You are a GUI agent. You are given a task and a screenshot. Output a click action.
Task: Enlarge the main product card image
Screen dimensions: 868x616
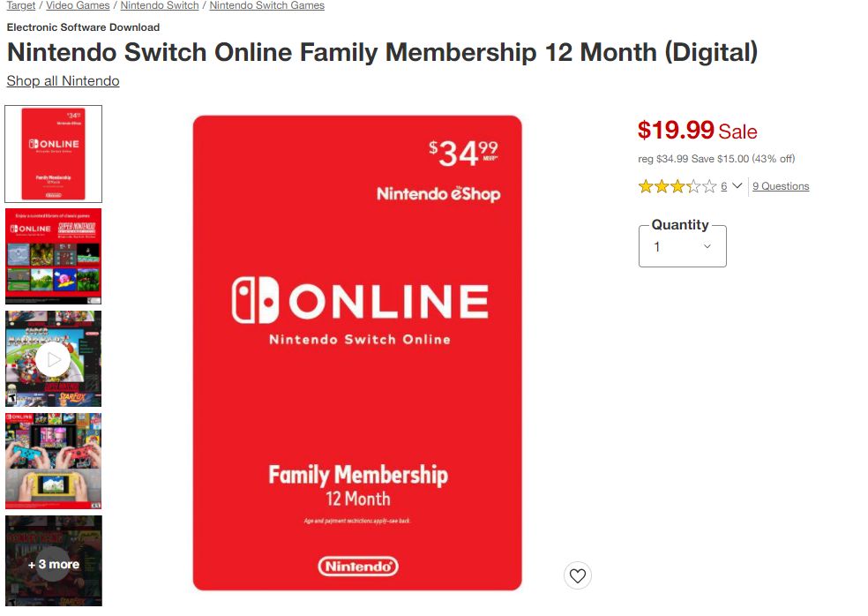point(357,353)
